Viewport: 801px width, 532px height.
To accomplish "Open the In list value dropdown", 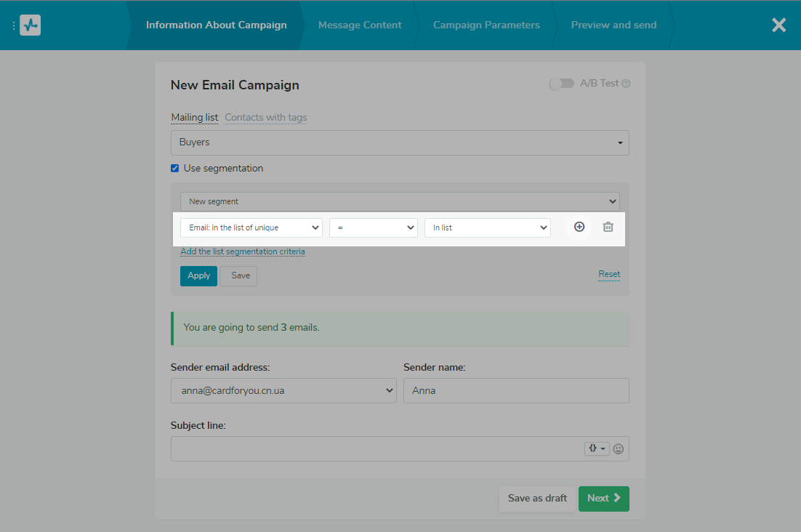I will (x=487, y=227).
